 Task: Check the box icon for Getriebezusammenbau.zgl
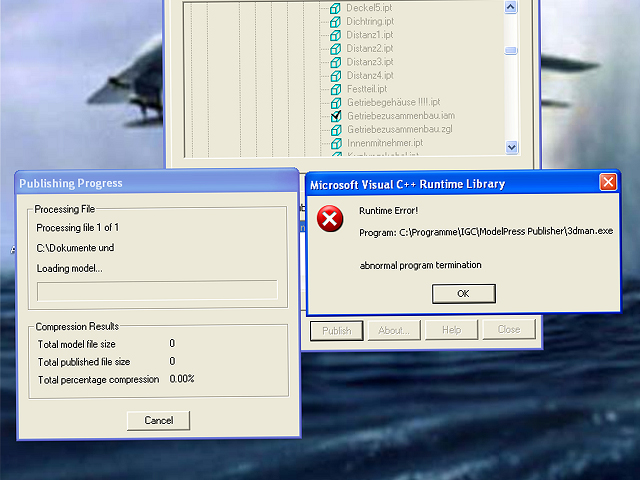(336, 130)
